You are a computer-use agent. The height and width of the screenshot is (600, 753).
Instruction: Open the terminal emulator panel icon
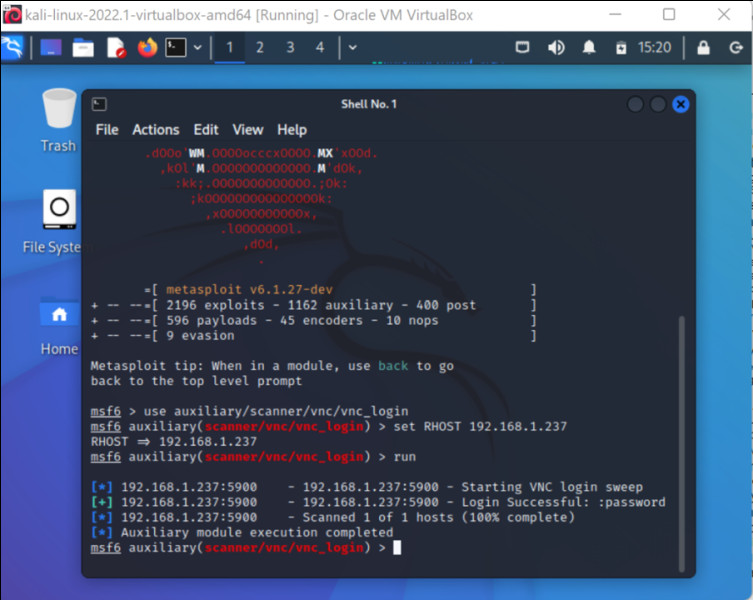[x=176, y=48]
